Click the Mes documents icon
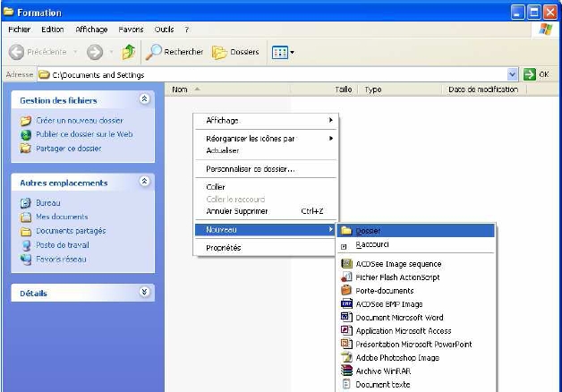The image size is (562, 392). [x=26, y=217]
